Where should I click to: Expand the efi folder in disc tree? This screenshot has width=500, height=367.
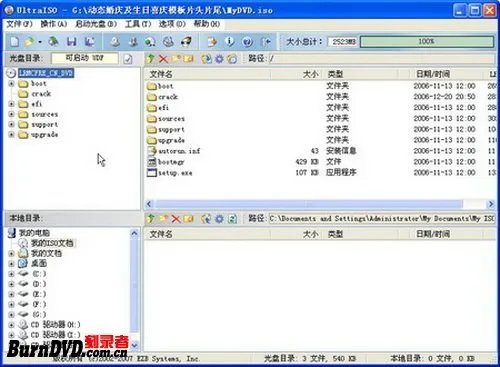pyautogui.click(x=11, y=104)
